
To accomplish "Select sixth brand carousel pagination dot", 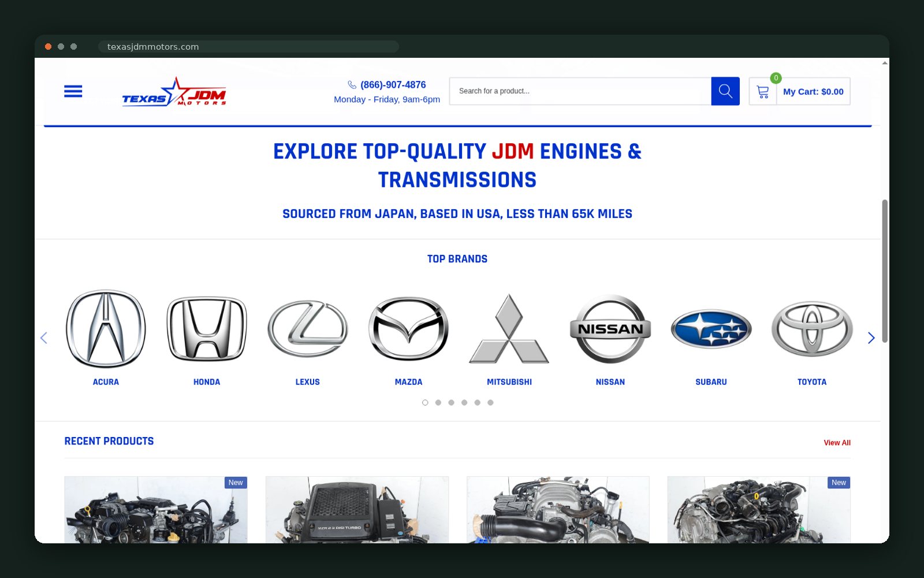I will point(490,403).
